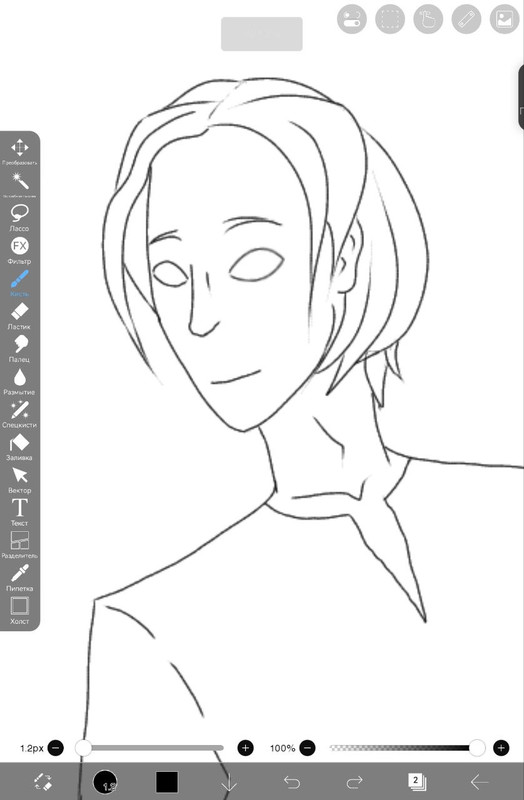524x800 pixels.
Task: Select the Заливка bucket fill tool
Action: [19, 446]
